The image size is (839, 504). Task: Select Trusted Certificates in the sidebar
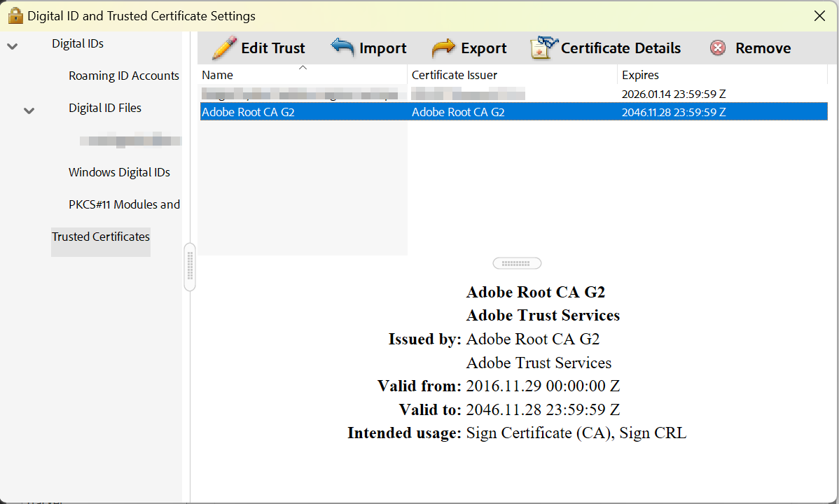[x=100, y=237]
